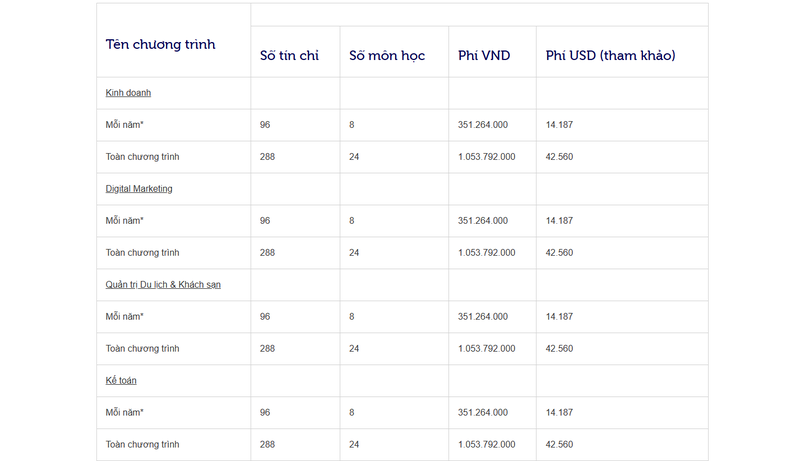Click 351.264.000 fee under Kinh doanh
This screenshot has width=800, height=461.
[x=483, y=125]
